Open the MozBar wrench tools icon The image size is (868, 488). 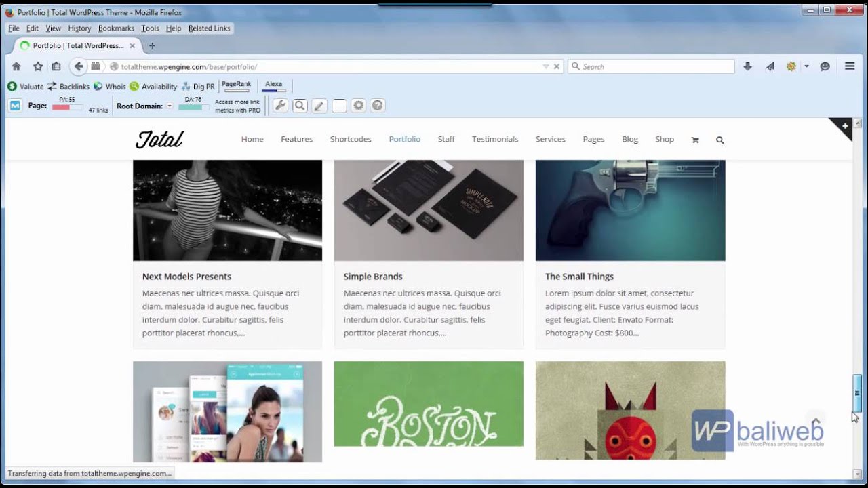(x=280, y=106)
